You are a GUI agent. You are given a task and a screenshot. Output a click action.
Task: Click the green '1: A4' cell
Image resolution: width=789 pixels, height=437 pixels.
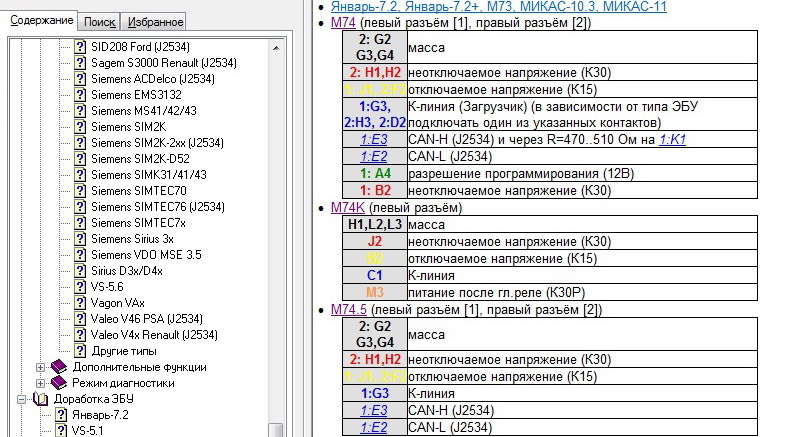click(x=375, y=174)
